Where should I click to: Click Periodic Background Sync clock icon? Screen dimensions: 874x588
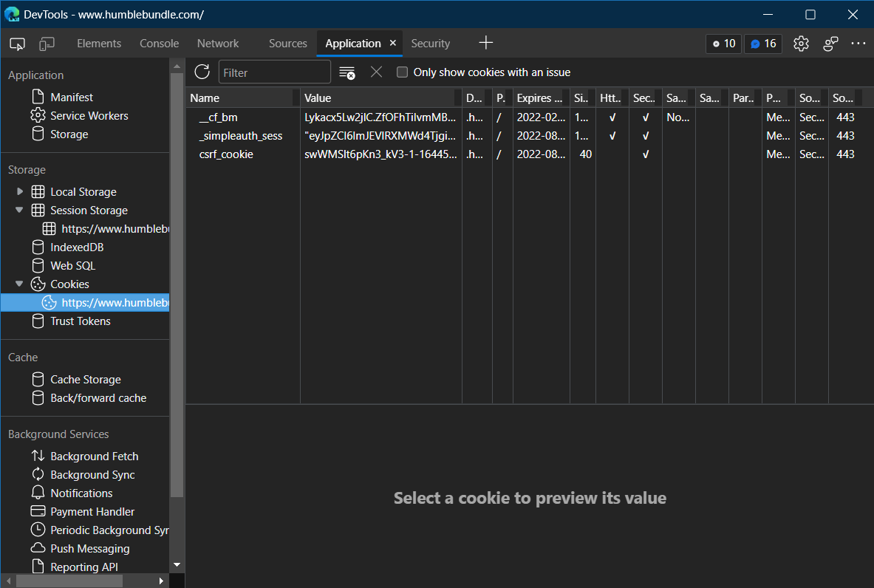tap(38, 529)
